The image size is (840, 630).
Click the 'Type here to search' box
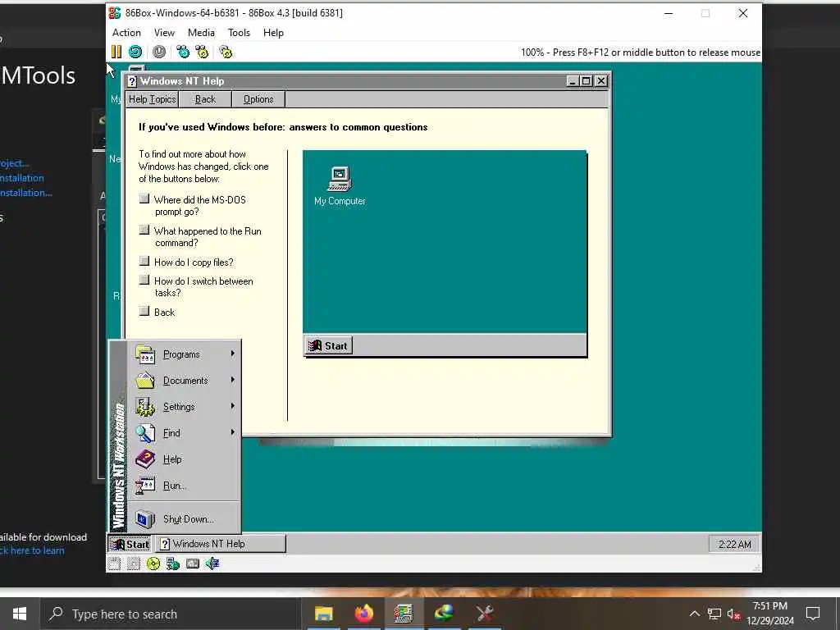pyautogui.click(x=171, y=614)
